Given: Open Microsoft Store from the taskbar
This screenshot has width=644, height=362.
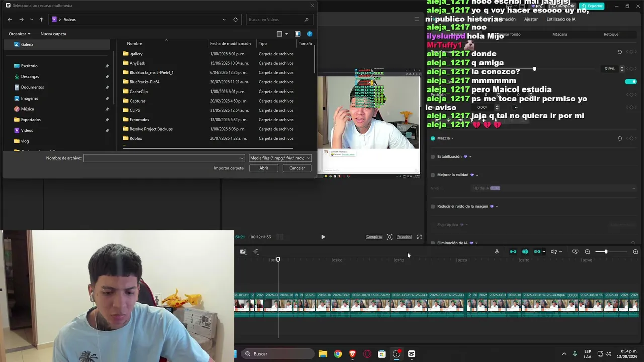Looking at the screenshot, I should click(x=382, y=354).
